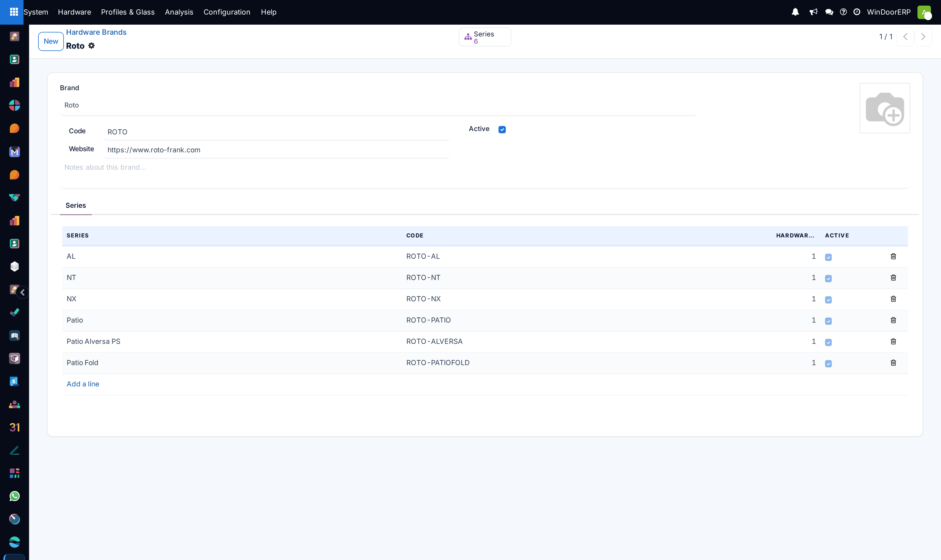Open the Help menu
Viewport: 941px width, 560px height.
[269, 12]
